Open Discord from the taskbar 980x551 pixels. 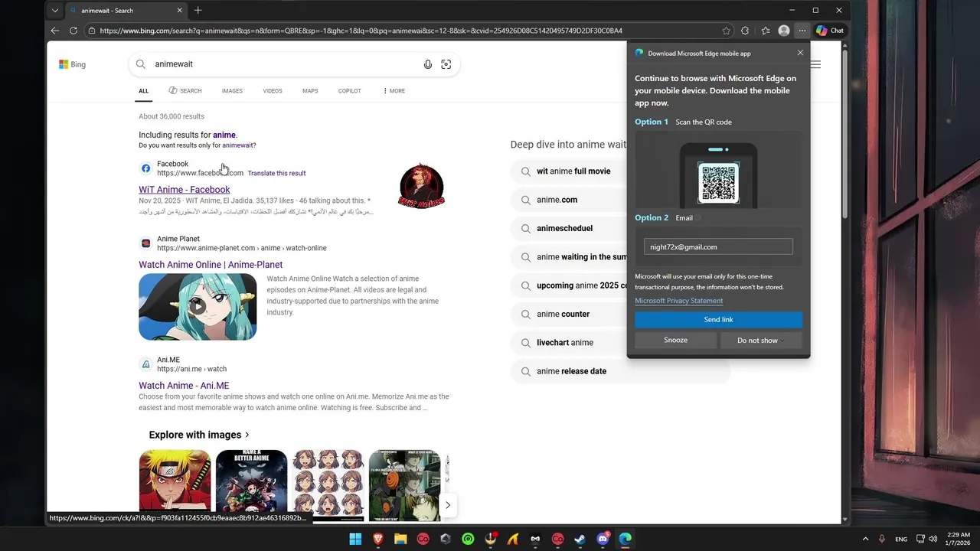point(603,539)
